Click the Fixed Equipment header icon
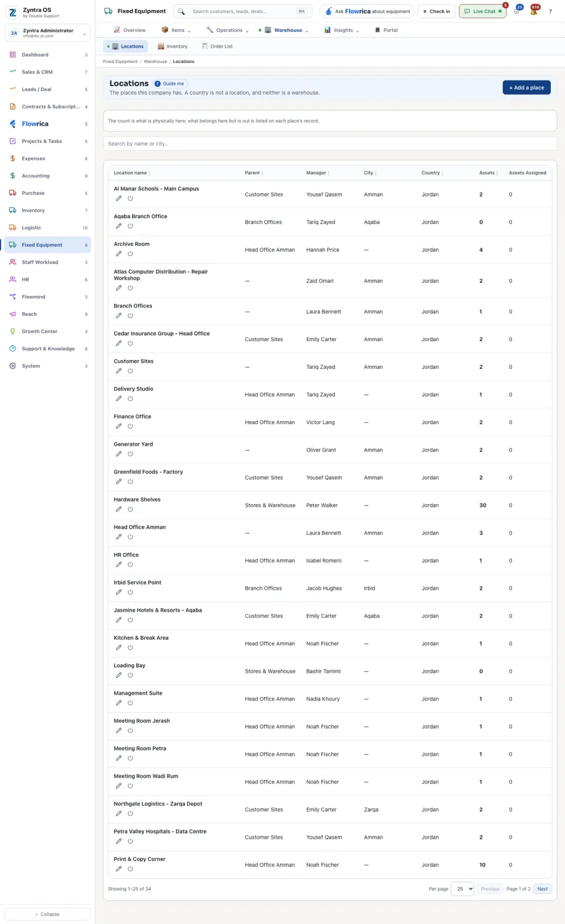The image size is (565, 924). (x=108, y=11)
